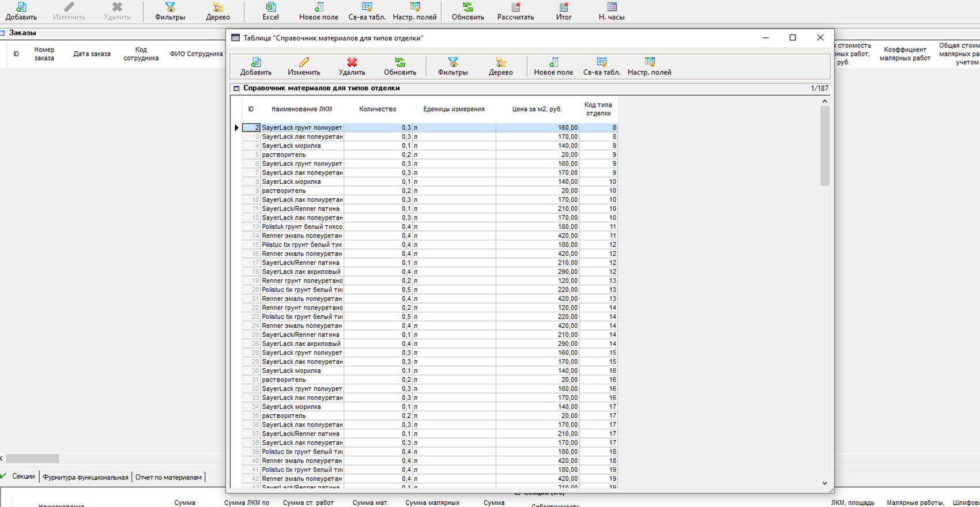Select row ID 14 Renner эмаль полеуретан
This screenshot has width=980, height=507.
click(429, 236)
